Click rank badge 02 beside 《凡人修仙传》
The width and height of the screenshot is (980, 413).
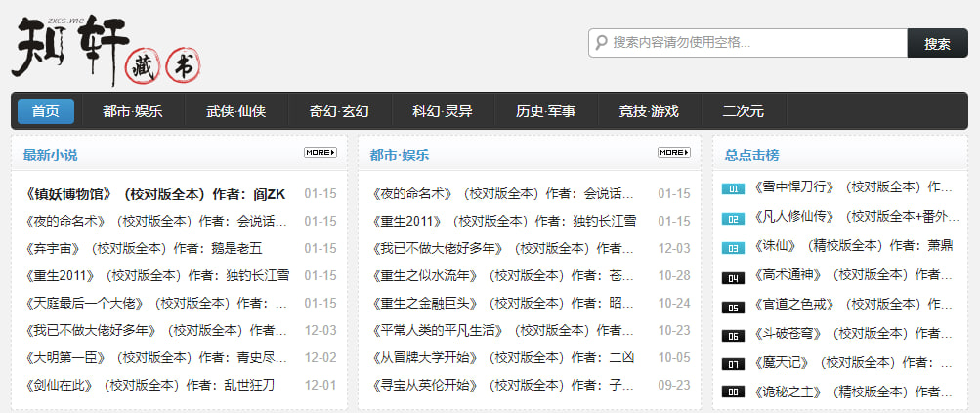[x=733, y=219]
